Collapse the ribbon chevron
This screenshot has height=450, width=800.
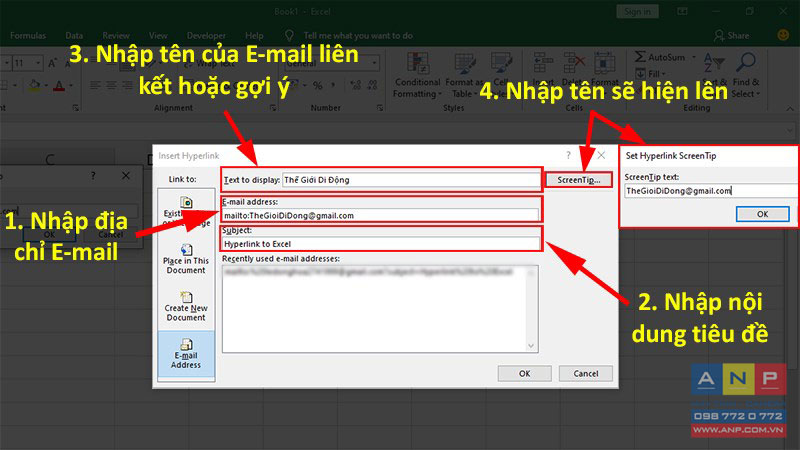(x=790, y=109)
